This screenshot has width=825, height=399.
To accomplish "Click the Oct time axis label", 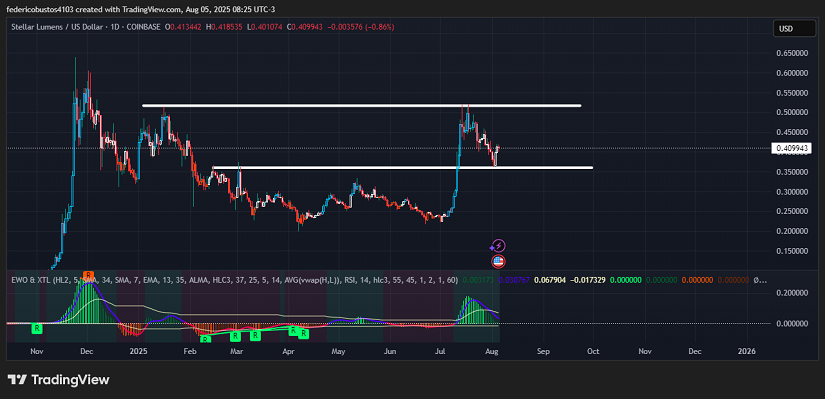I will [x=593, y=351].
